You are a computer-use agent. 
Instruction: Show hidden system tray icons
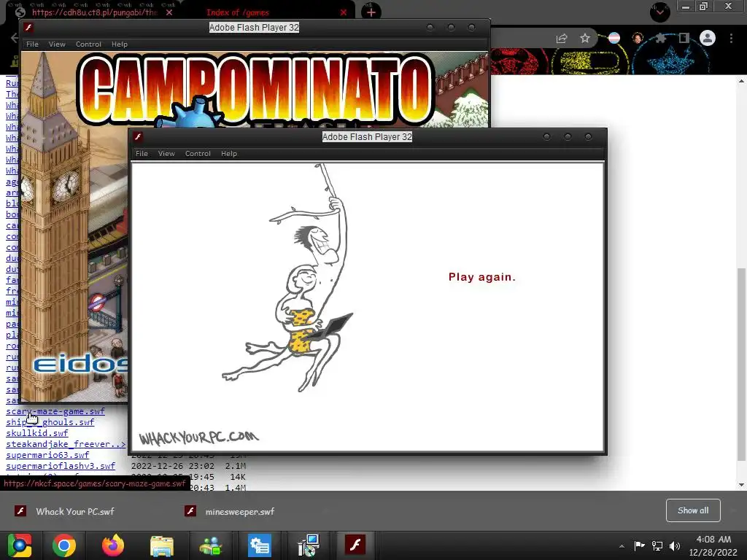coord(622,546)
